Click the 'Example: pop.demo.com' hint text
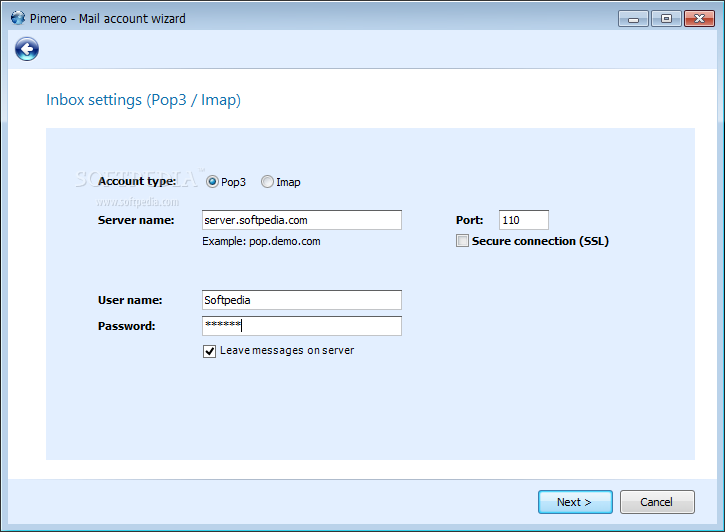This screenshot has width=725, height=532. pyautogui.click(x=261, y=241)
